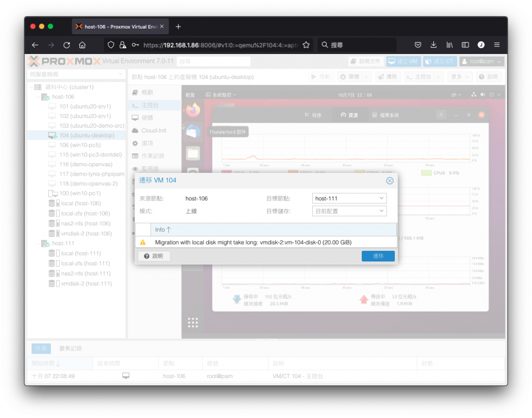Open Cloud-Init menu item
Image resolution: width=532 pixels, height=418 pixels.
[x=154, y=130]
